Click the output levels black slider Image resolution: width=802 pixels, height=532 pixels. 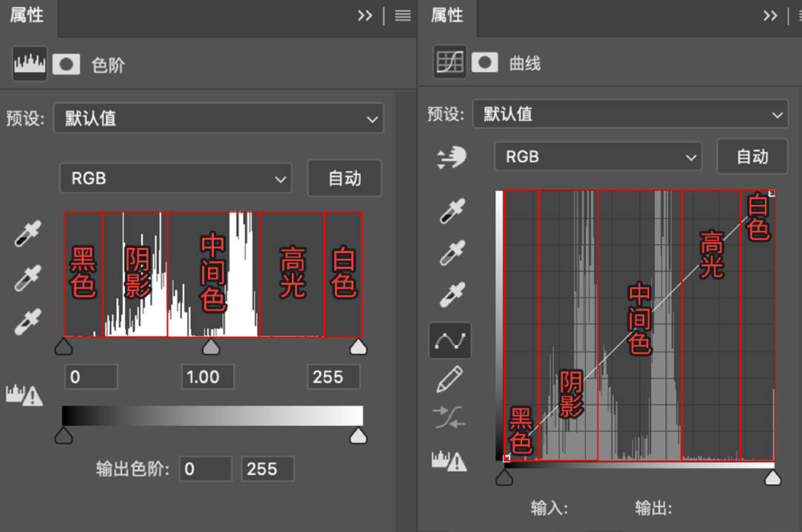[x=64, y=435]
